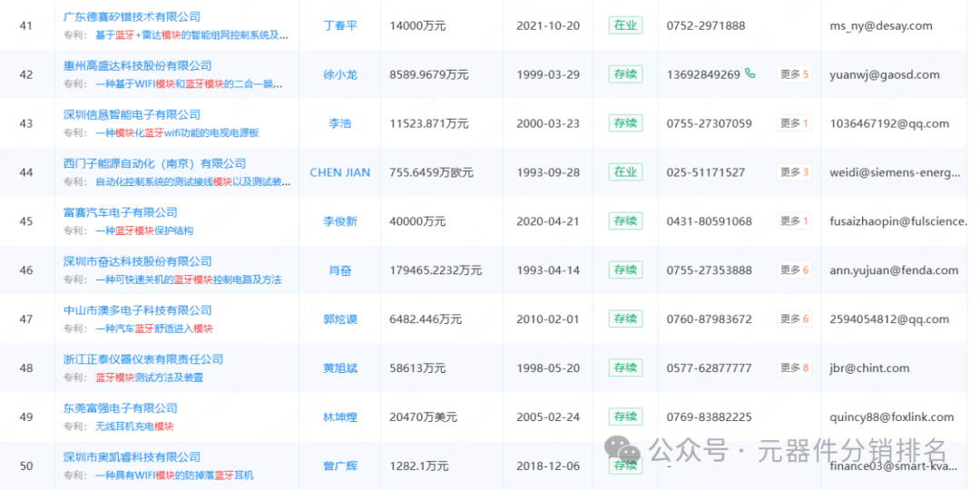Select capital value 755.6459万欧元
Screen dimensions: 980x490
coord(431,172)
